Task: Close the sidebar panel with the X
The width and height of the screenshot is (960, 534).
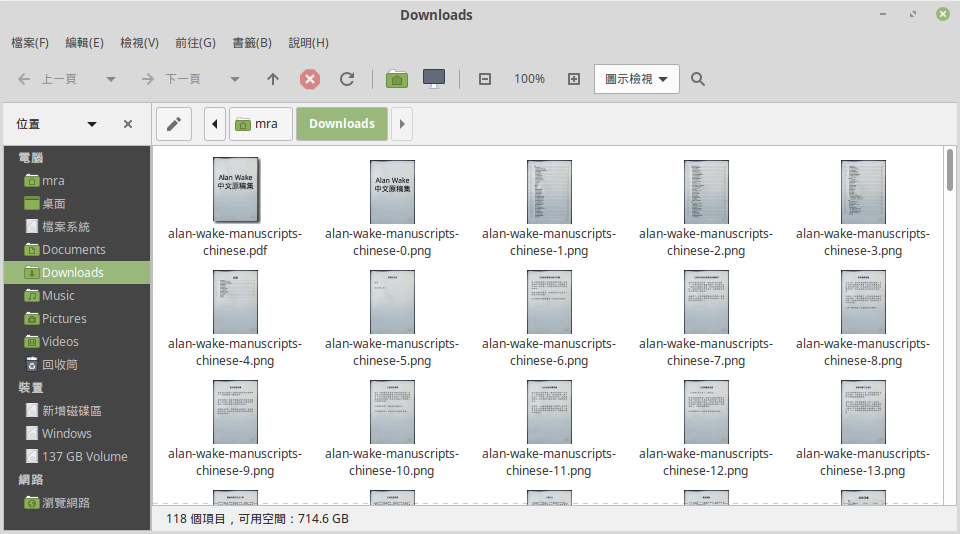Action: (128, 124)
